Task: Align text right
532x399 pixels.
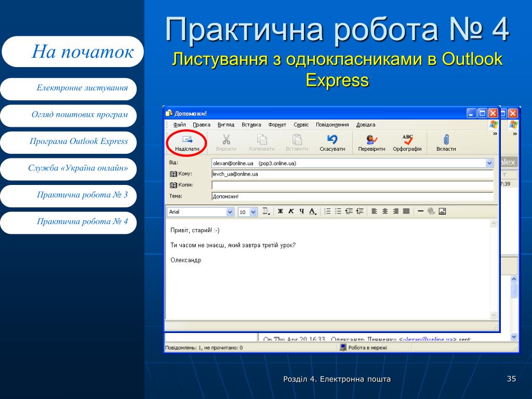Action: click(395, 211)
